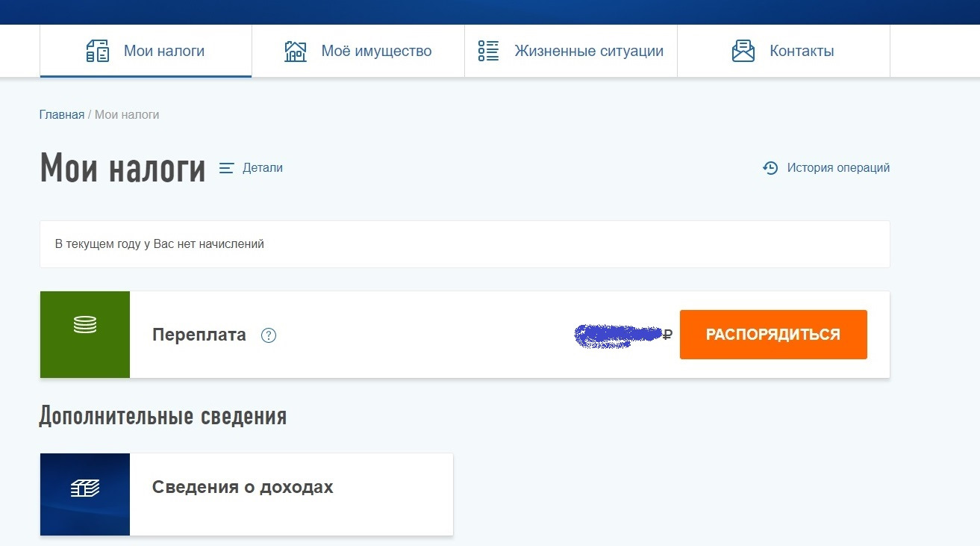Click the Мои налоги page heading
Screen dimensions: 980x546
tap(122, 168)
